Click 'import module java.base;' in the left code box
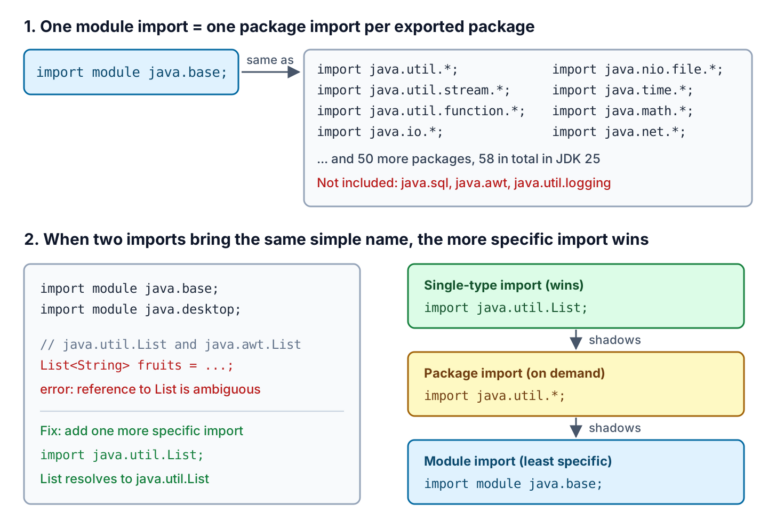 click(x=129, y=288)
